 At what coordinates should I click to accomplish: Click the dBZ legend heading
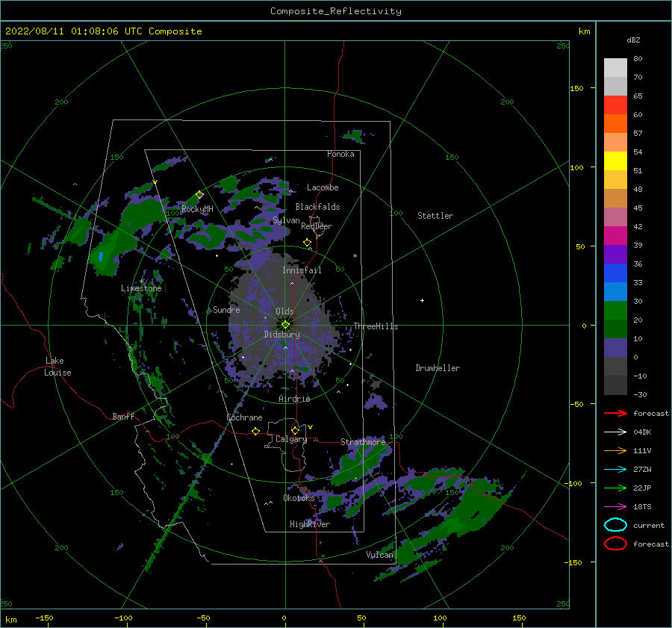pyautogui.click(x=633, y=40)
